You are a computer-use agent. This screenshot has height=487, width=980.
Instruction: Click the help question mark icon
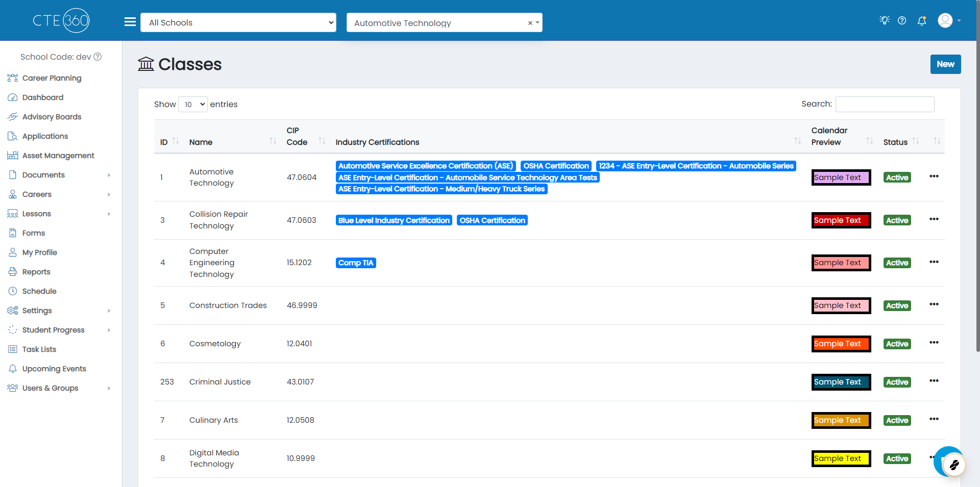pos(902,20)
